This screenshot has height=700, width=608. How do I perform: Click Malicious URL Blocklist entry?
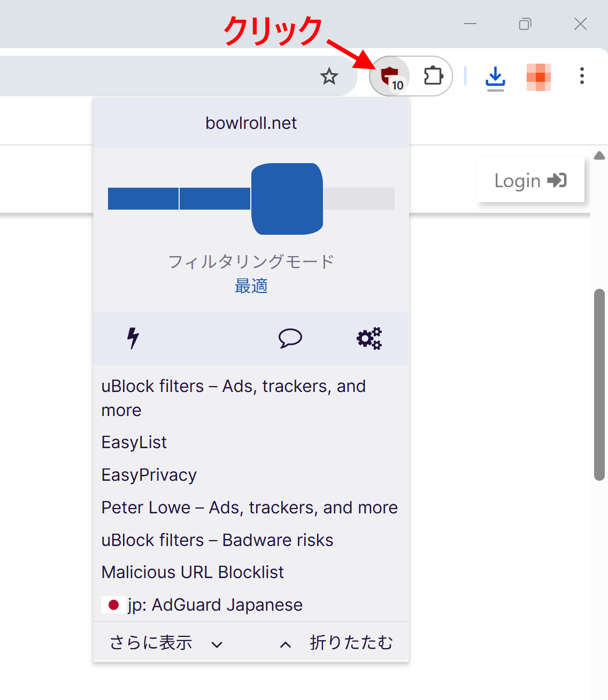193,572
